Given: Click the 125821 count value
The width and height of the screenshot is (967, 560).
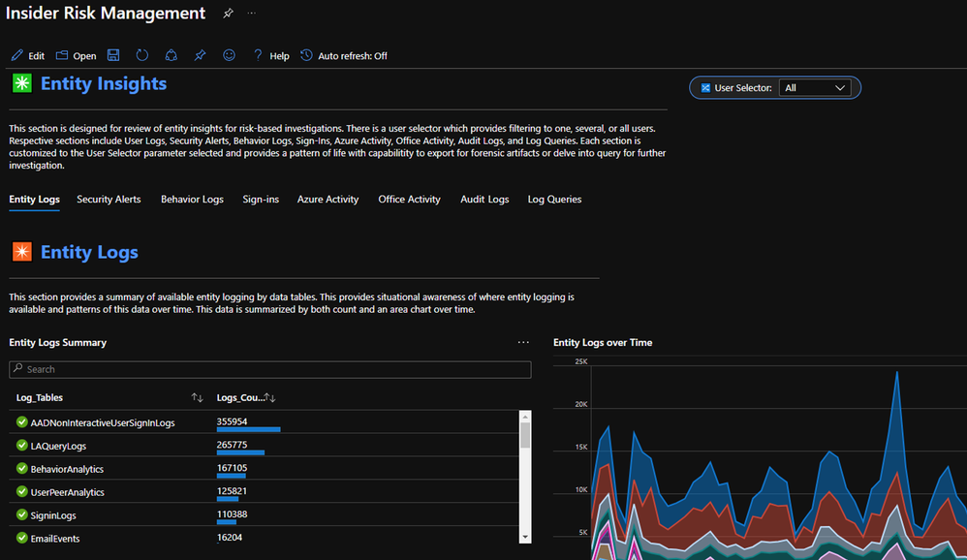Looking at the screenshot, I should click(x=232, y=491).
